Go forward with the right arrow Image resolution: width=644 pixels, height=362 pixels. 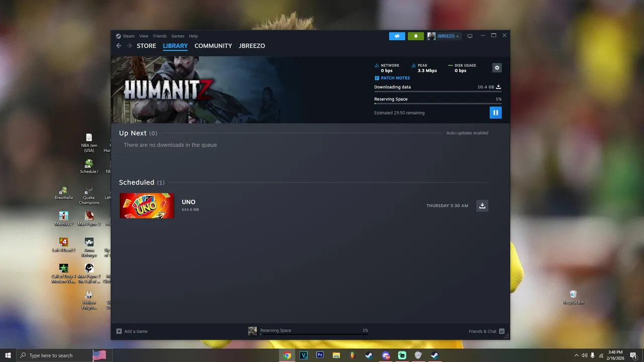[x=129, y=46]
